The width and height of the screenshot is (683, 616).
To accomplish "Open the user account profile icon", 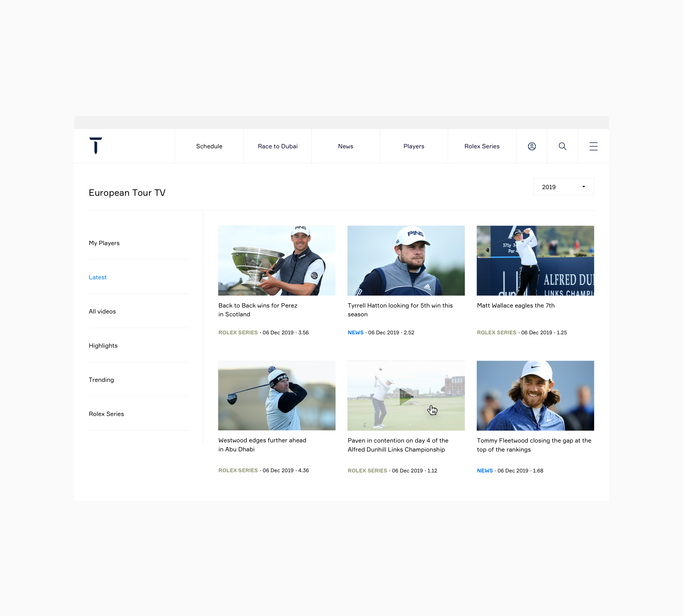I will pos(531,146).
